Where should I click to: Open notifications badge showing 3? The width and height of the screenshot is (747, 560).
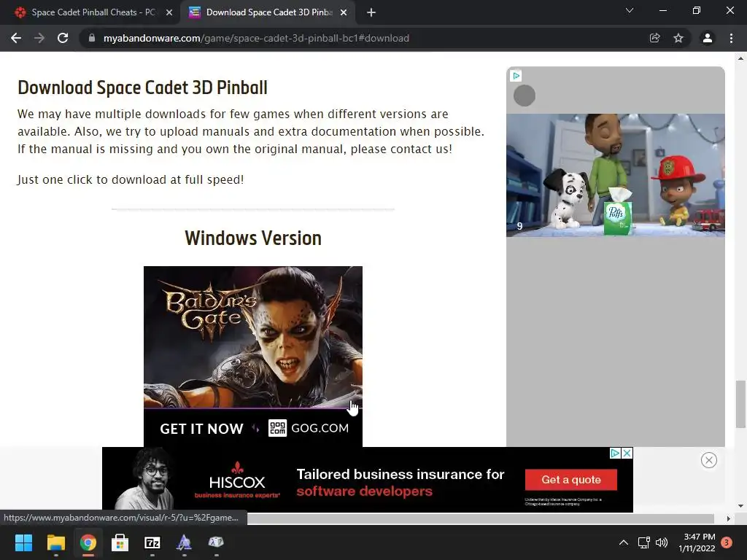click(x=727, y=542)
